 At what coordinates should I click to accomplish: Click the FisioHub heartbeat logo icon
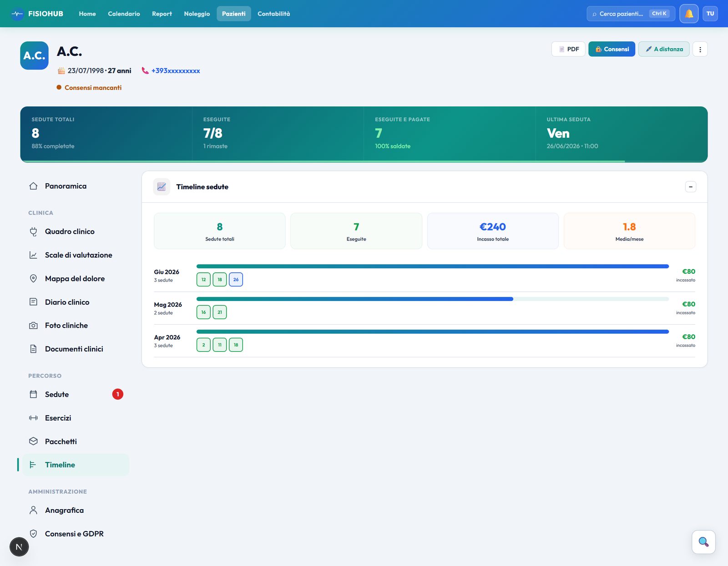[17, 14]
